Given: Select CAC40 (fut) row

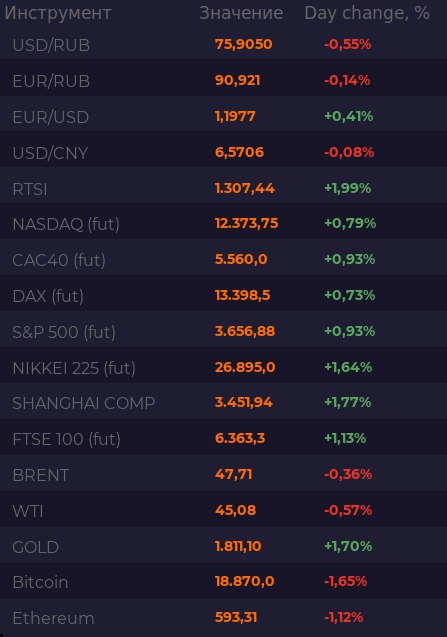Looking at the screenshot, I should click(x=224, y=260).
